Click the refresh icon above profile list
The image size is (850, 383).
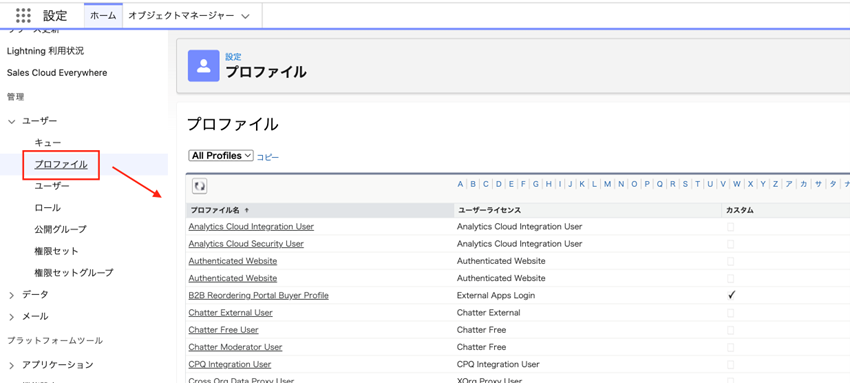click(199, 186)
